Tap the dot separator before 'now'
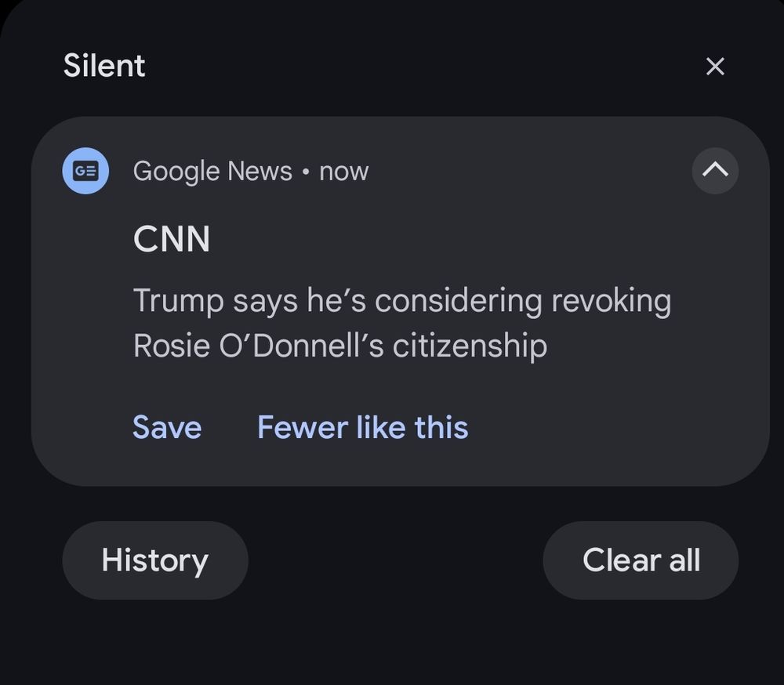Screen dimensions: 784x685 pyautogui.click(x=306, y=171)
